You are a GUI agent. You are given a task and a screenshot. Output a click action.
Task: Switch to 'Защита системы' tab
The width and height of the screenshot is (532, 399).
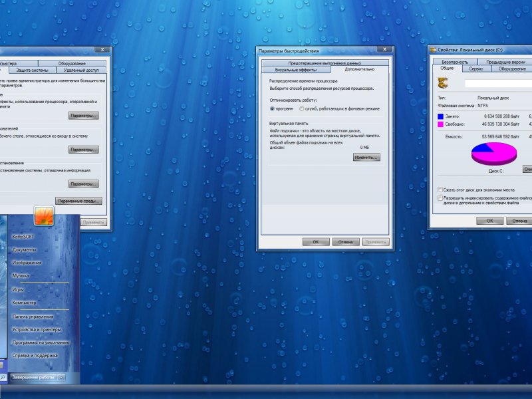[32, 70]
